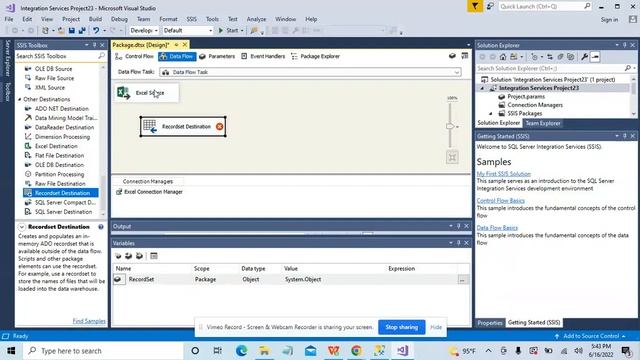Open the Data Flow Task dropdown

click(456, 72)
